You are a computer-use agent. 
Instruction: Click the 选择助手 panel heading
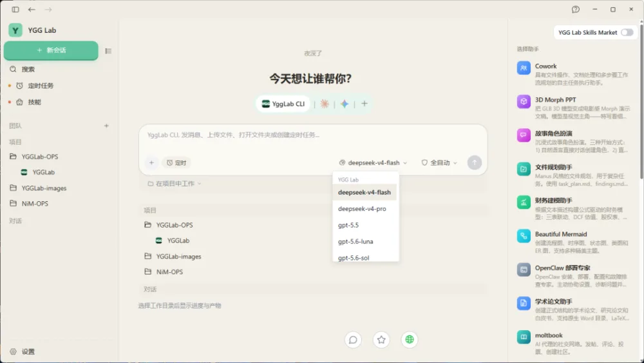coord(528,49)
